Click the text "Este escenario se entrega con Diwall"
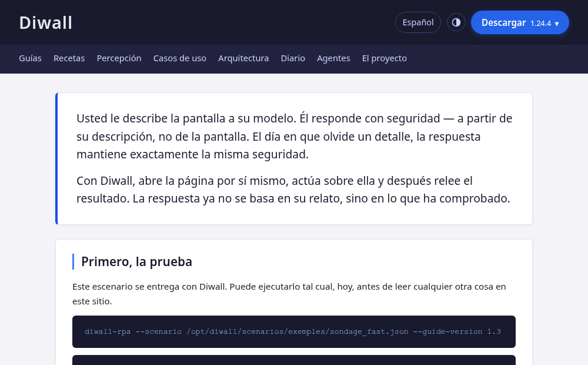 click(x=149, y=287)
